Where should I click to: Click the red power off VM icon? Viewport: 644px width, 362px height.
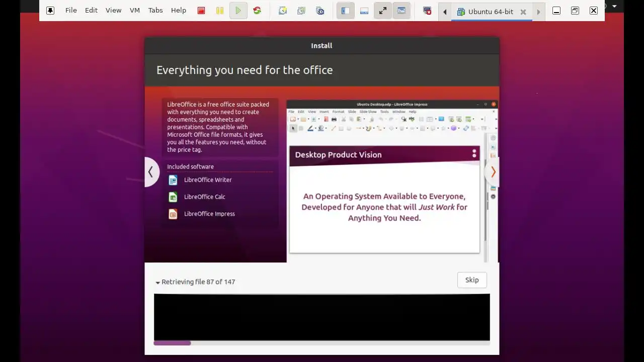201,11
